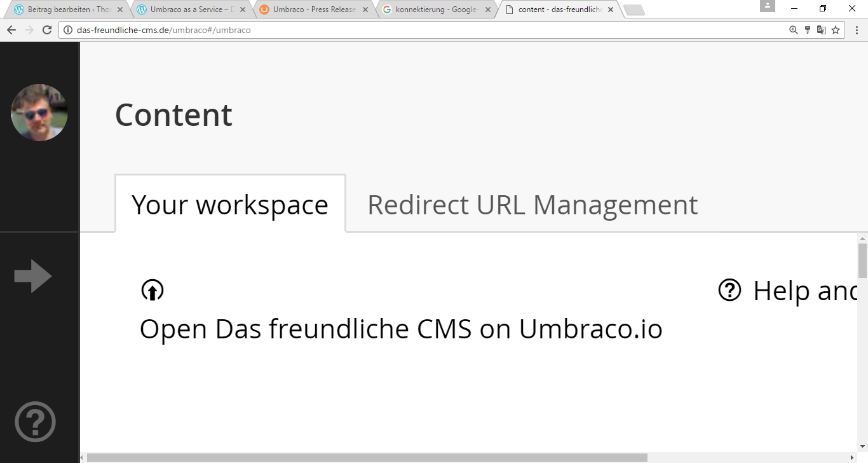This screenshot has width=868, height=463.
Task: Reload the page with the refresh icon
Action: pos(46,30)
